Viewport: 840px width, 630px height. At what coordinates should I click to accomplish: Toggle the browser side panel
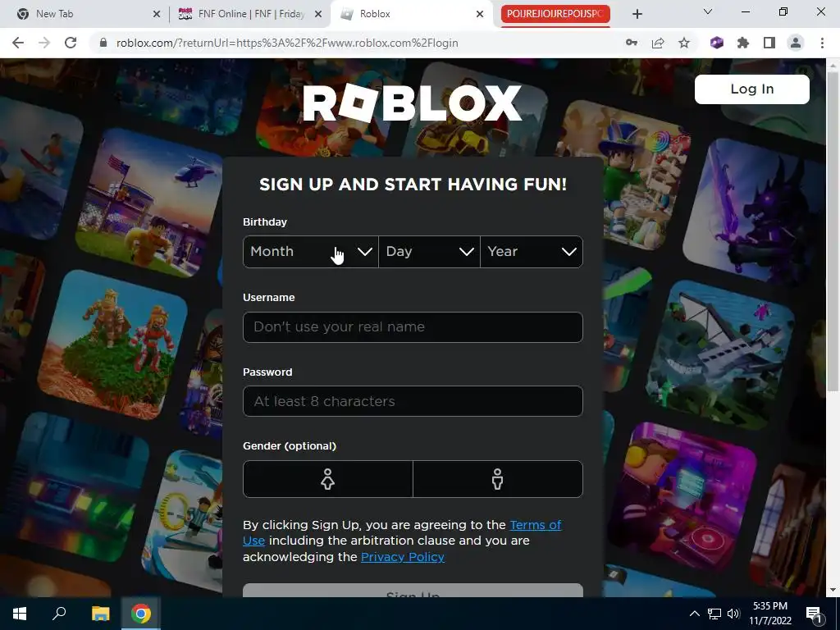tap(769, 43)
